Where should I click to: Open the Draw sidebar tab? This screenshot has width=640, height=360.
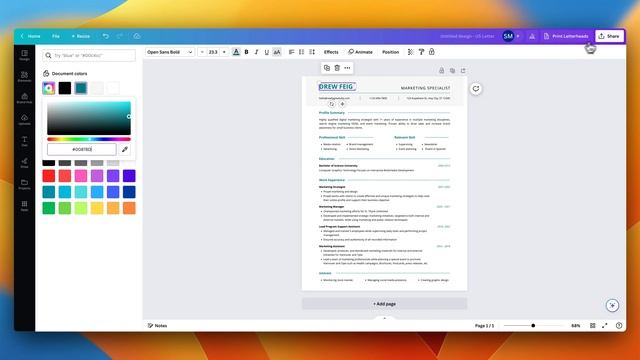(x=24, y=163)
